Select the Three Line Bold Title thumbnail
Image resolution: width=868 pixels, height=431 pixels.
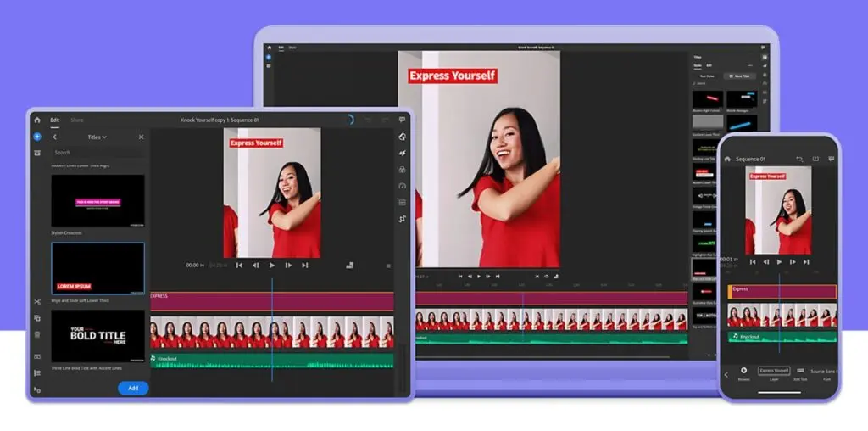[x=97, y=337]
